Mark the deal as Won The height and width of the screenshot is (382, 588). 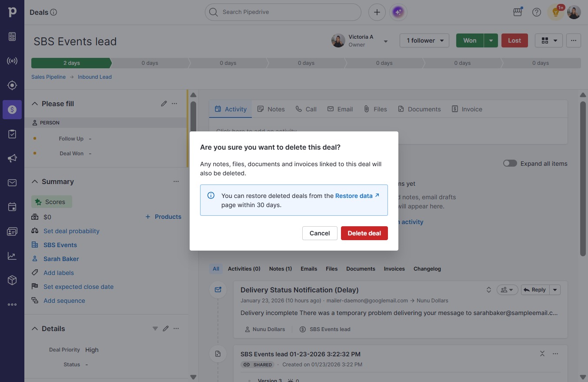[x=470, y=40]
